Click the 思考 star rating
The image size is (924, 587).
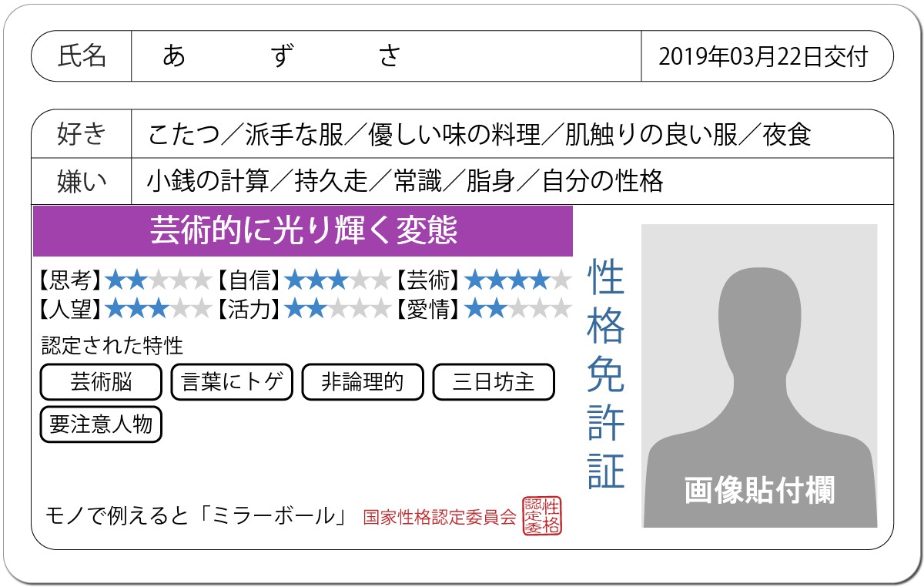pos(158,280)
